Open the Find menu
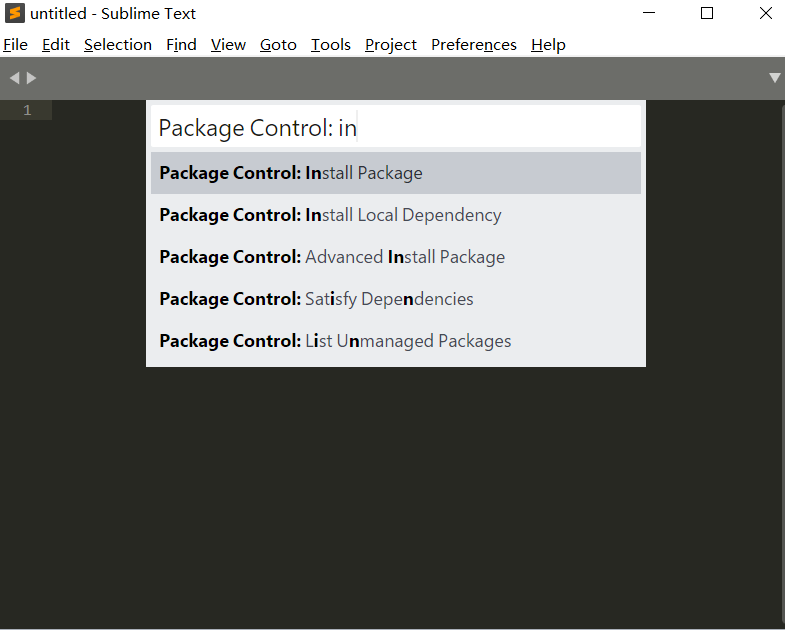785x630 pixels. pyautogui.click(x=181, y=45)
